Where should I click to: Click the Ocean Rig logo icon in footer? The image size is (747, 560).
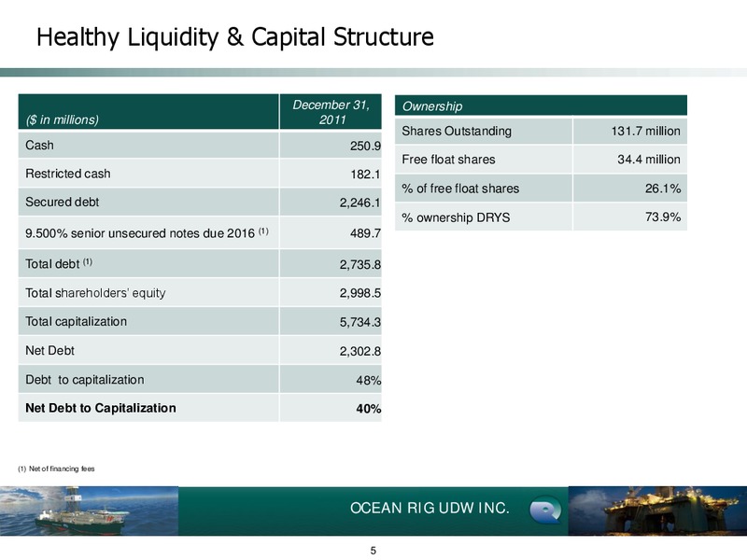[x=546, y=510]
